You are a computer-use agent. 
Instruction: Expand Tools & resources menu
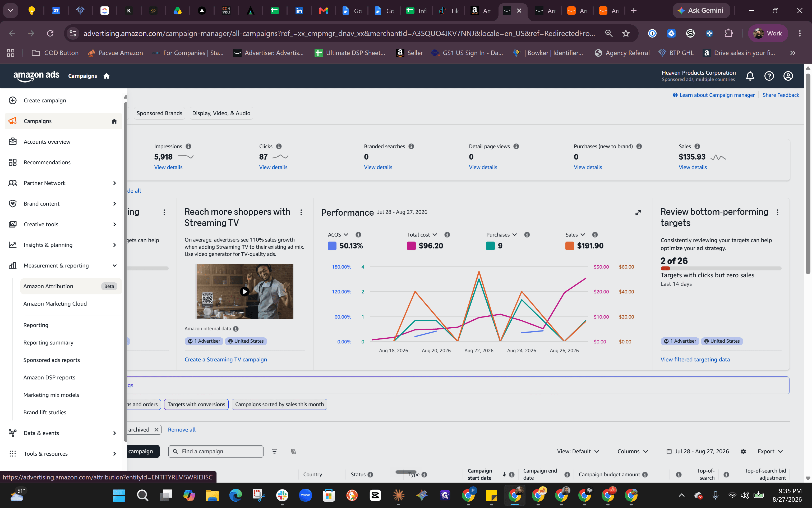(x=114, y=453)
